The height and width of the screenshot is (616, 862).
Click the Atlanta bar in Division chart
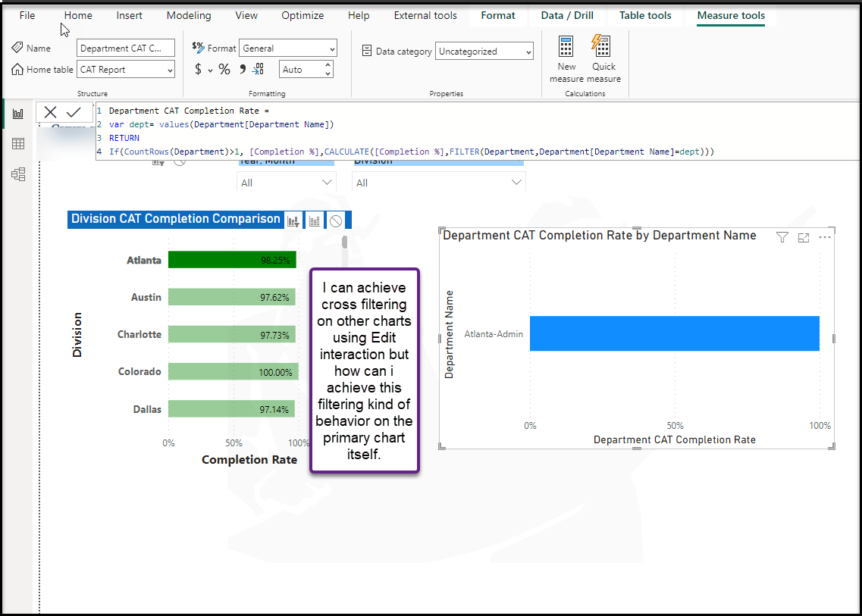pyautogui.click(x=232, y=260)
